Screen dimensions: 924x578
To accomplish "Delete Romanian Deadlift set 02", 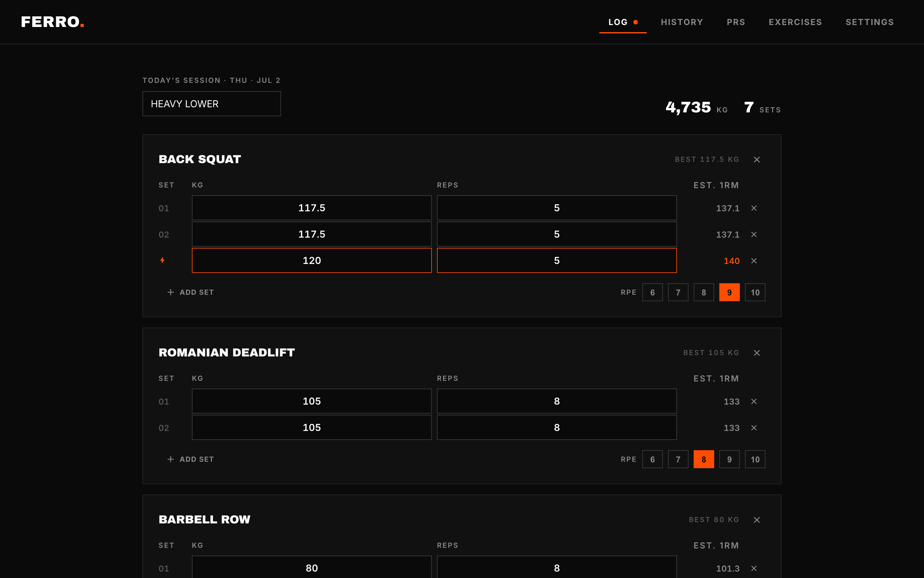I will [x=754, y=428].
